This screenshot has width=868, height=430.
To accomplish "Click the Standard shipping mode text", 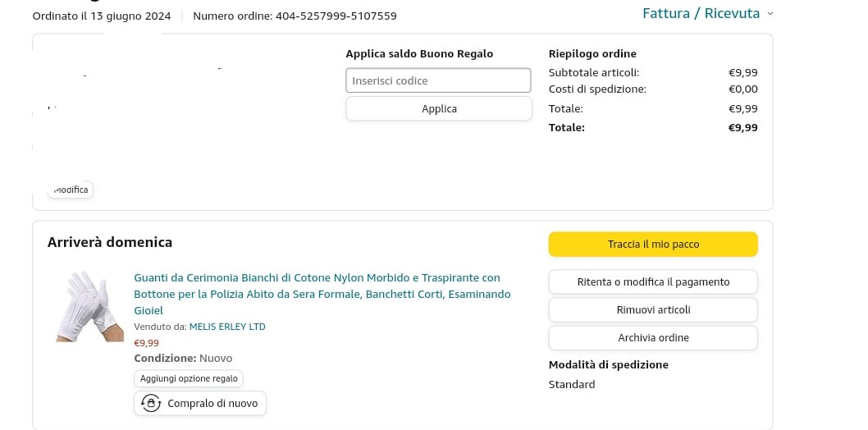I will pyautogui.click(x=572, y=384).
